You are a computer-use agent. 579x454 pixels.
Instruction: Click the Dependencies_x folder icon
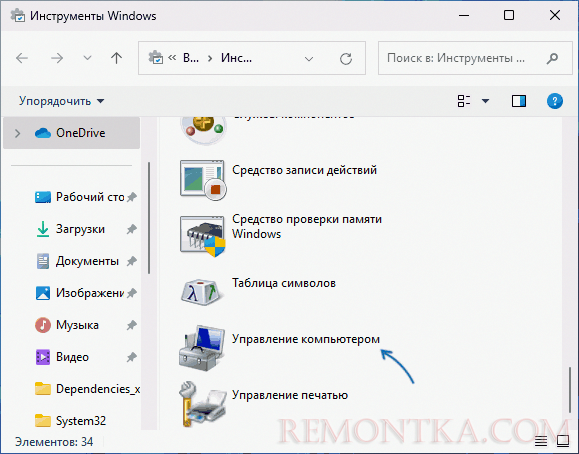click(x=43, y=389)
